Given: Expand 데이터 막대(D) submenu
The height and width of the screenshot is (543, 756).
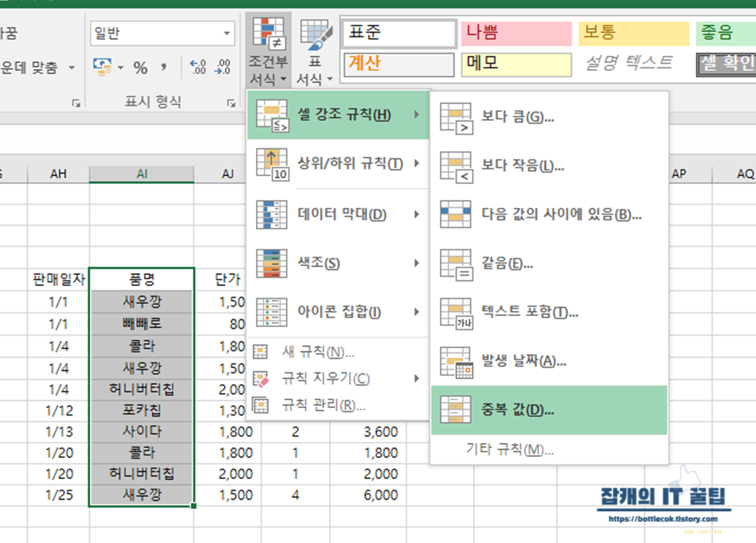Looking at the screenshot, I should [338, 214].
